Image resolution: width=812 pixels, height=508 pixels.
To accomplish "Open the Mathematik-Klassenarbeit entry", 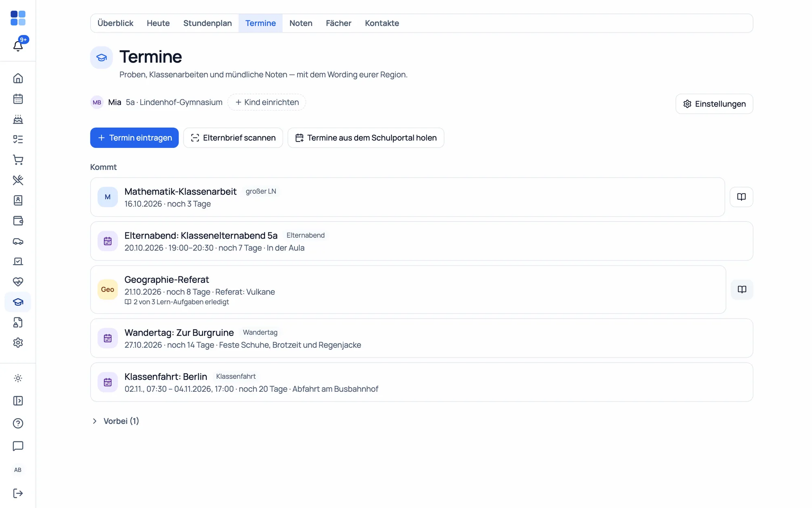I will pyautogui.click(x=407, y=197).
